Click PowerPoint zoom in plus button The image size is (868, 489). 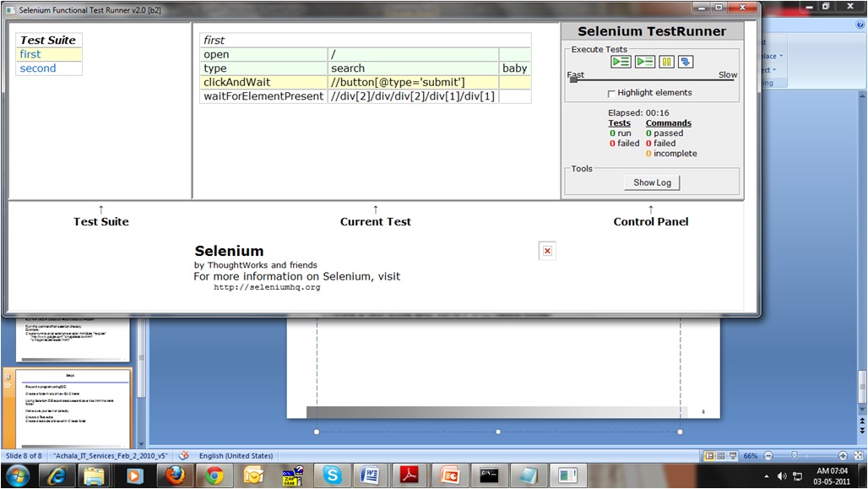coord(843,456)
